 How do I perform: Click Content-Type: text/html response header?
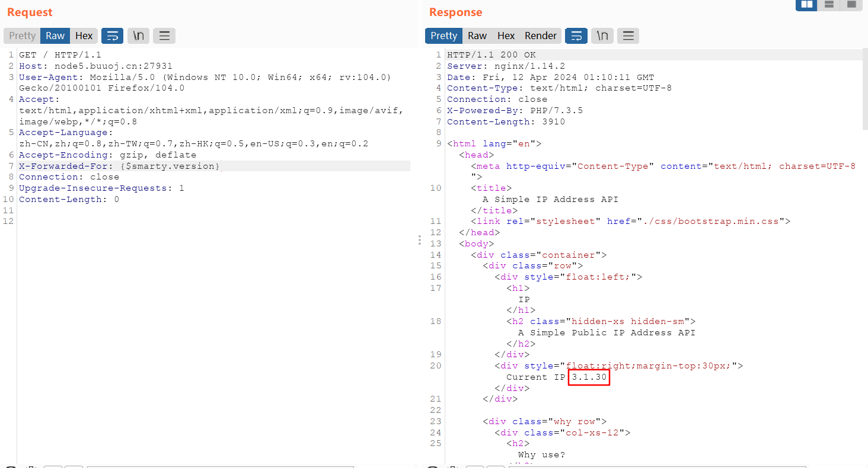559,88
